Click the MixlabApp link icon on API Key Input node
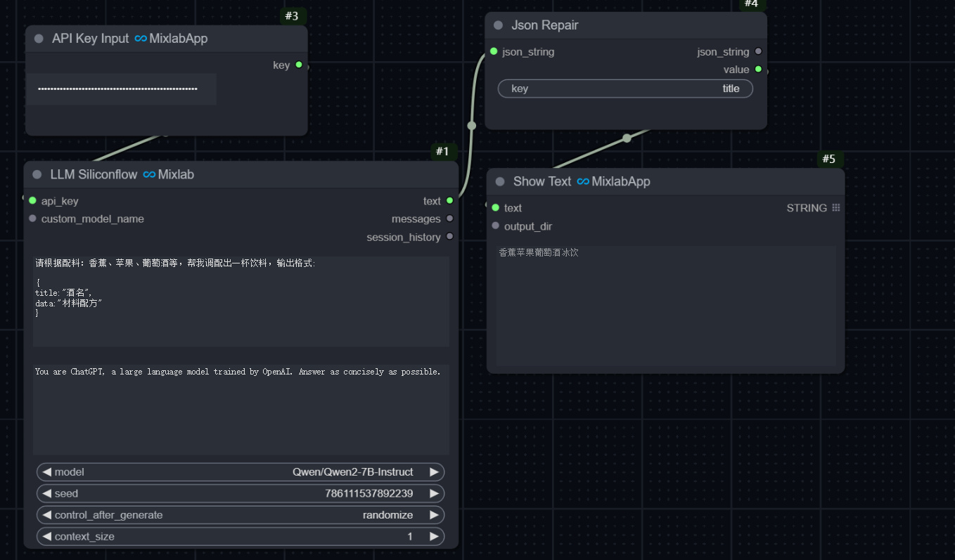This screenshot has width=955, height=560. 140,39
